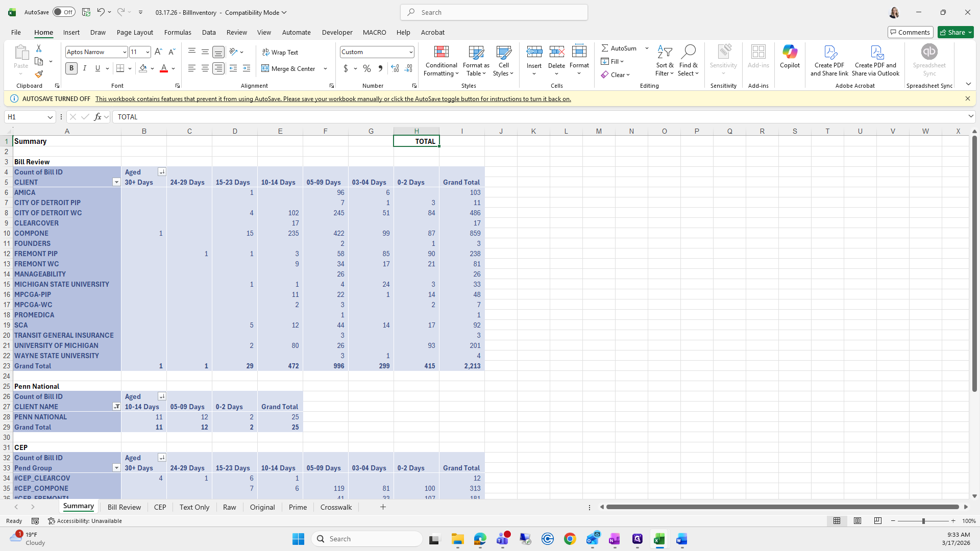Switch to the Crosswalk sheet tab
This screenshot has height=551, width=980.
pos(336,507)
